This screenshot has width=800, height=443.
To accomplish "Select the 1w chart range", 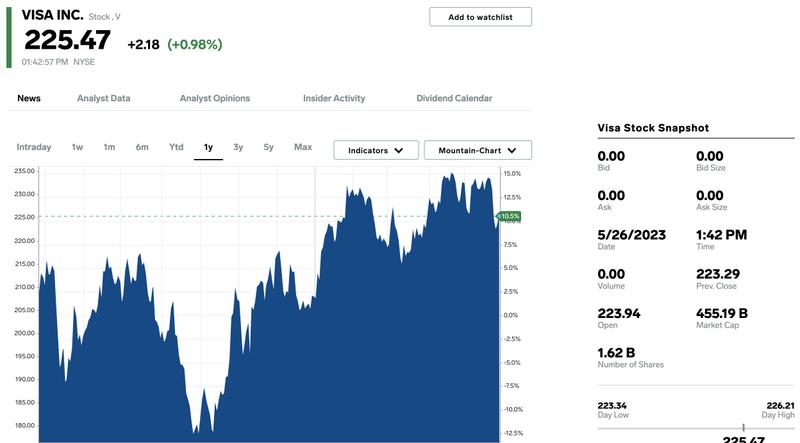I will [x=77, y=147].
